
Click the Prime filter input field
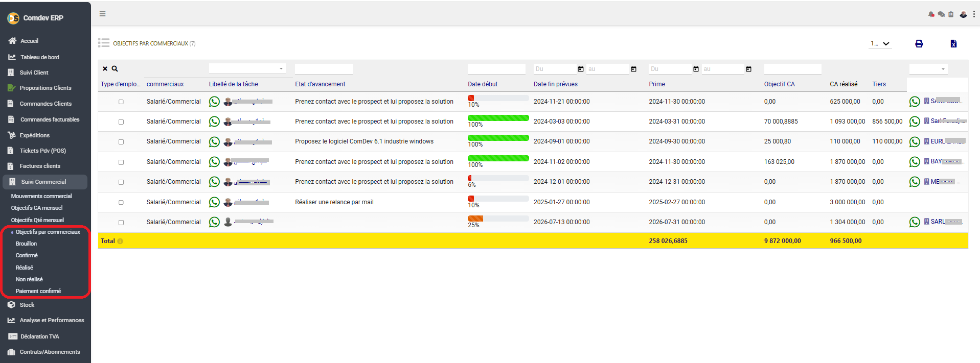point(670,68)
